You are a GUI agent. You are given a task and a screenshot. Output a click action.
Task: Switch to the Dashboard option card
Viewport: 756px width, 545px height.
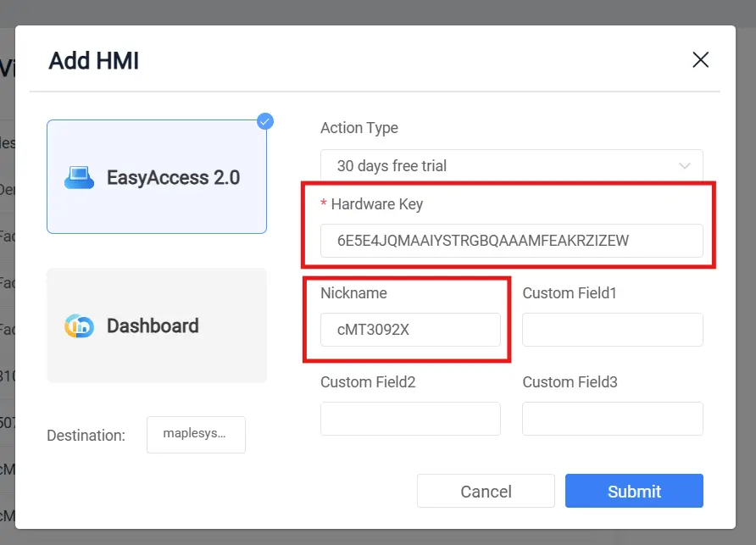click(x=157, y=326)
